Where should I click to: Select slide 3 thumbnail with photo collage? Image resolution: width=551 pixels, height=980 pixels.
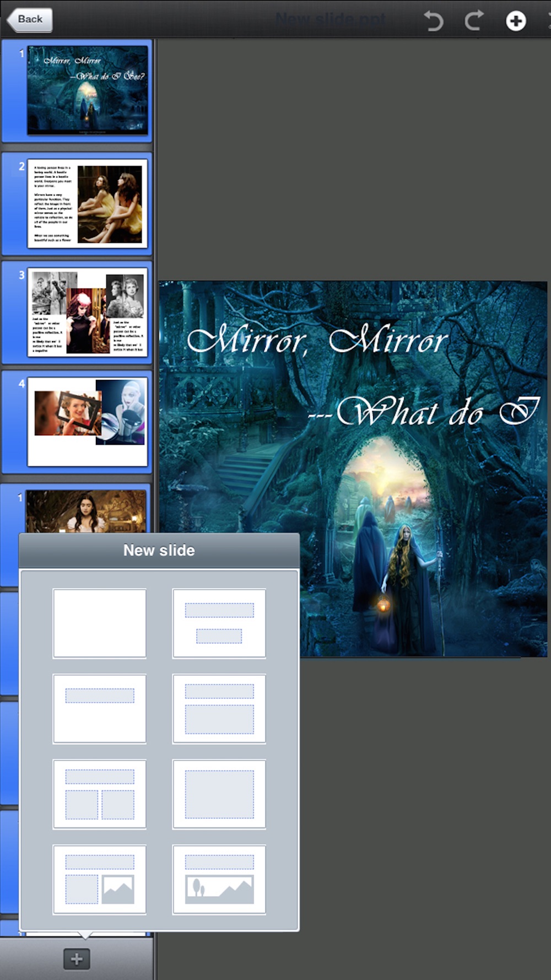click(x=88, y=312)
